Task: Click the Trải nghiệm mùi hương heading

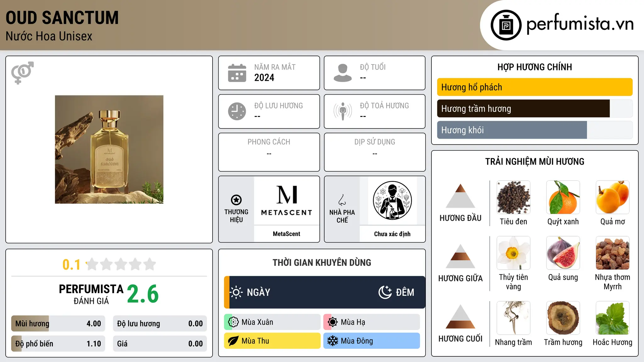Action: [535, 162]
